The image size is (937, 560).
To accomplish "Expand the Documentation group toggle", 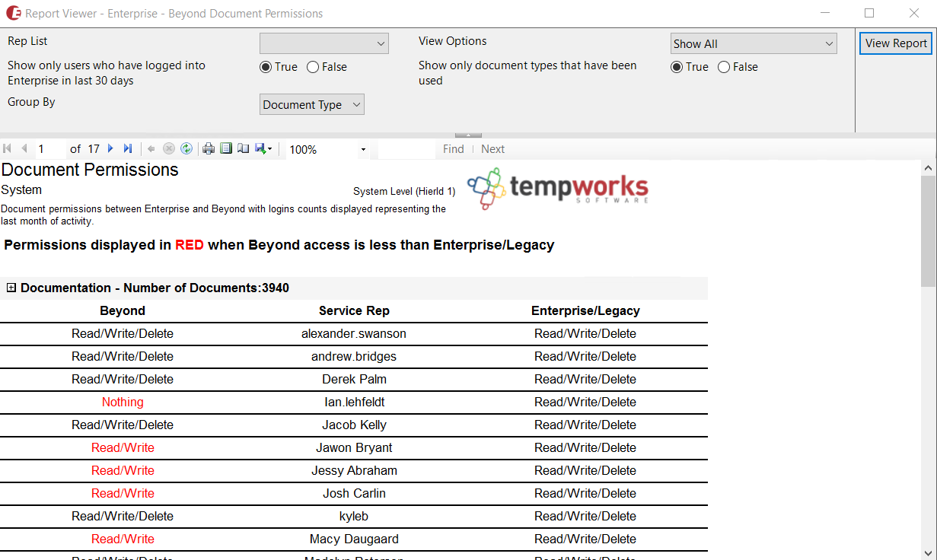I will point(11,288).
